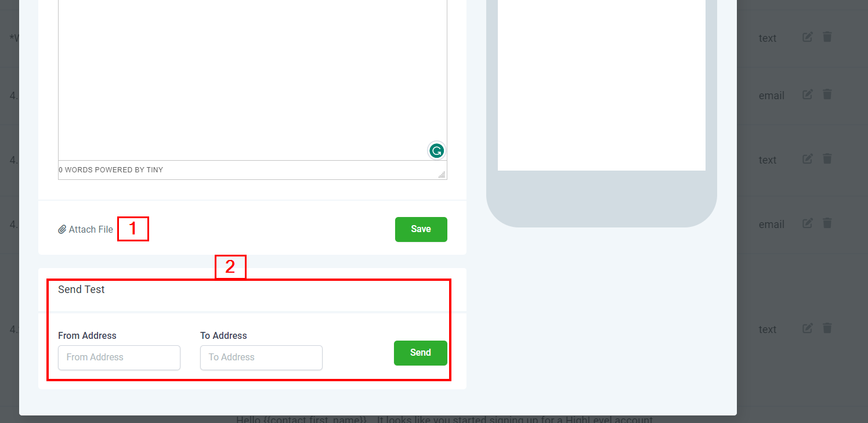Edit the bottom text template row
Viewport: 868px width, 423px height.
tap(808, 328)
